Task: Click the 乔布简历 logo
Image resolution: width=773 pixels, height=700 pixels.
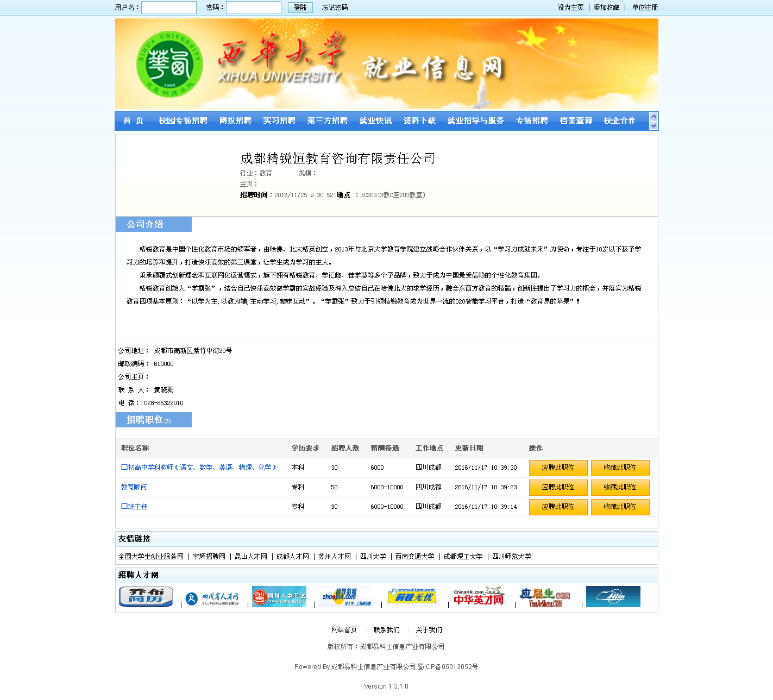Action: [146, 596]
